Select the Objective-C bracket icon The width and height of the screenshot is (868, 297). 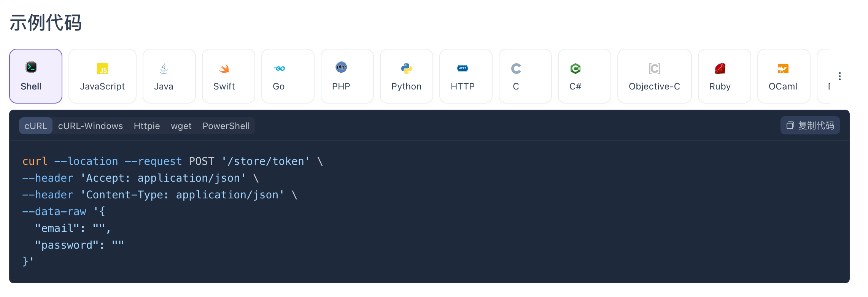(x=654, y=69)
